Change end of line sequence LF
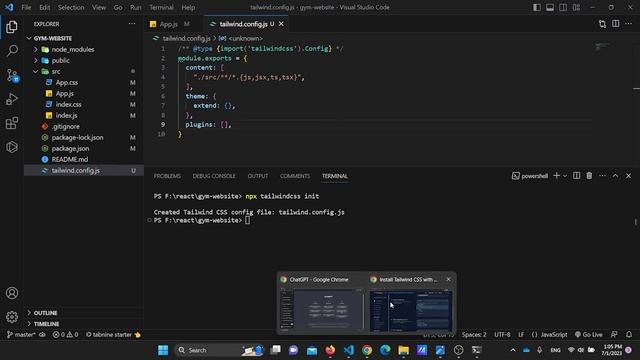This screenshot has height=360, width=640. click(521, 334)
